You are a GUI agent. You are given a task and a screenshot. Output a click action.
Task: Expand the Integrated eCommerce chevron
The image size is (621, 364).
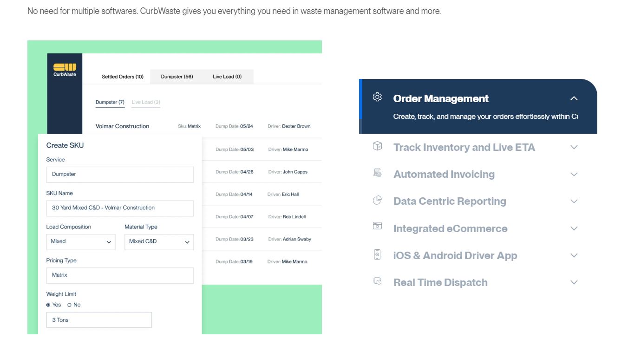coord(574,228)
